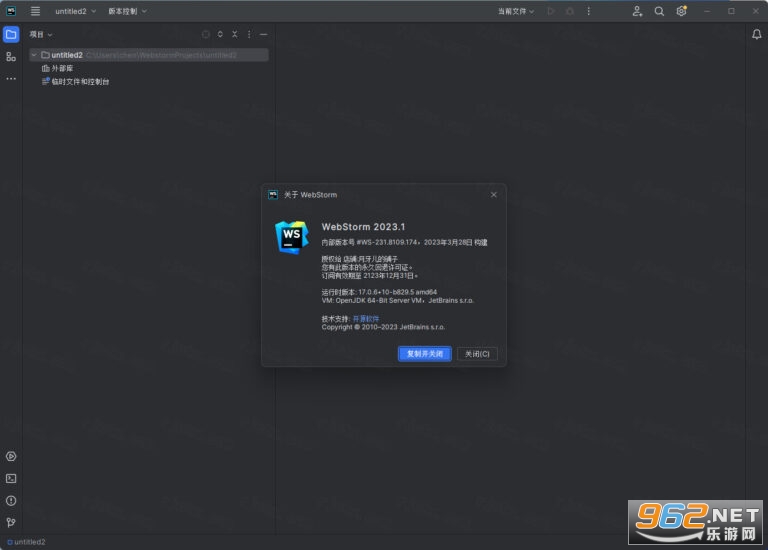Open project panel options vertical dots
This screenshot has height=550, width=768.
(x=249, y=34)
